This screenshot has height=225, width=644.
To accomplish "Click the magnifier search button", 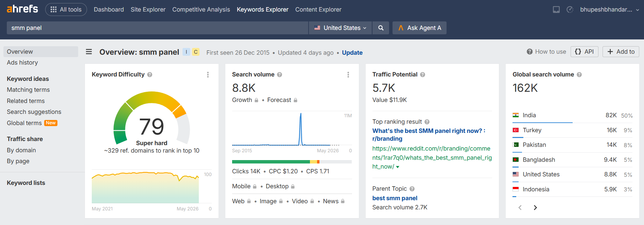I will (x=381, y=28).
